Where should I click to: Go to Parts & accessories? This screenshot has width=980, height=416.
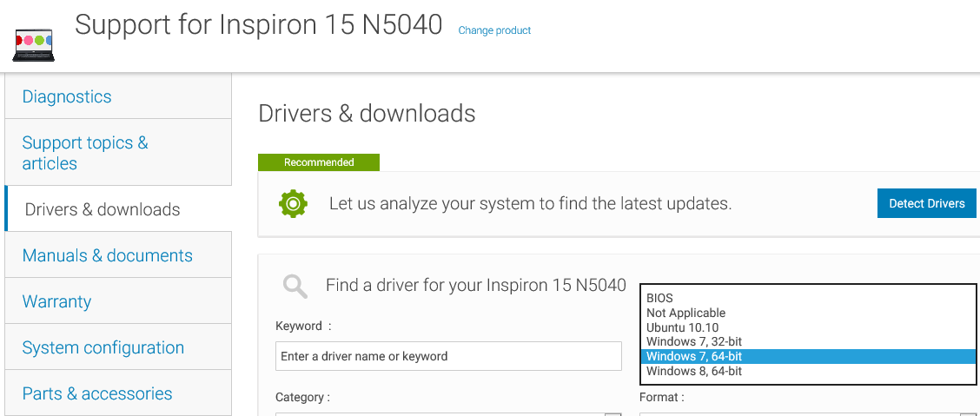(118, 393)
